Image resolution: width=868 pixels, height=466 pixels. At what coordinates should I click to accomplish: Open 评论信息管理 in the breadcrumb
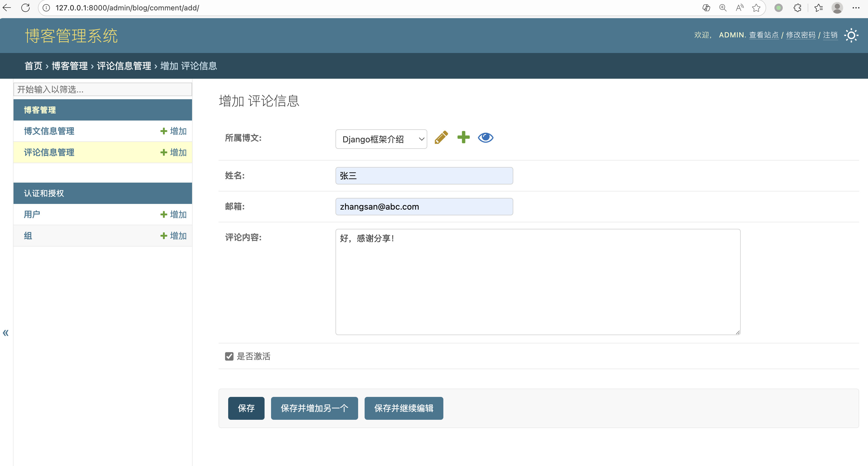[x=124, y=66]
